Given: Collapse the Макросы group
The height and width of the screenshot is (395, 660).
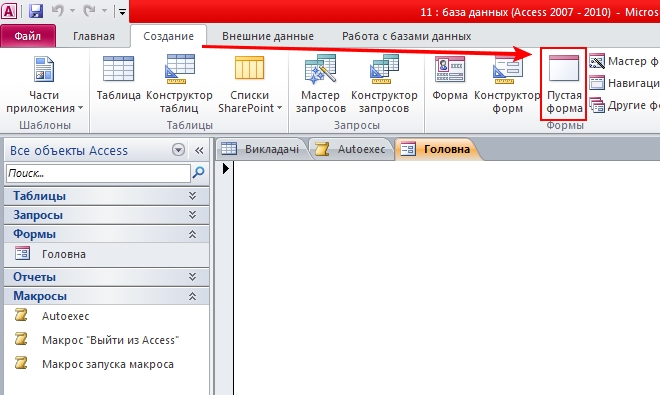Looking at the screenshot, I should coord(106,296).
